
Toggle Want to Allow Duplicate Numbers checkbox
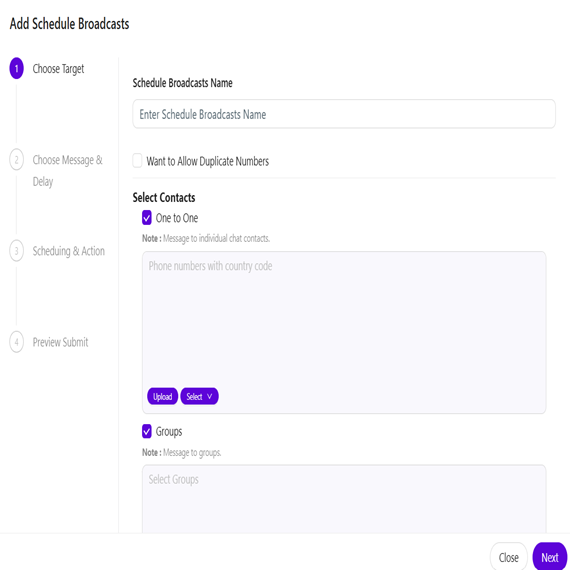click(137, 160)
